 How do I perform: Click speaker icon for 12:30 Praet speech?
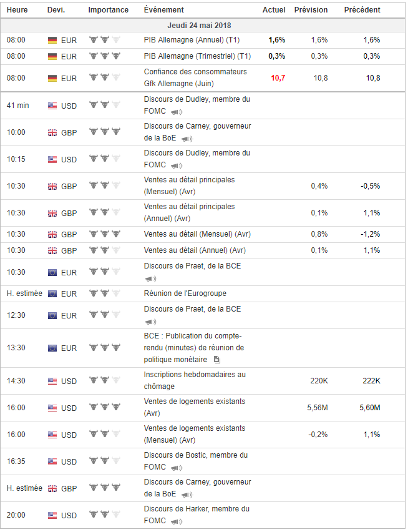[x=150, y=322]
